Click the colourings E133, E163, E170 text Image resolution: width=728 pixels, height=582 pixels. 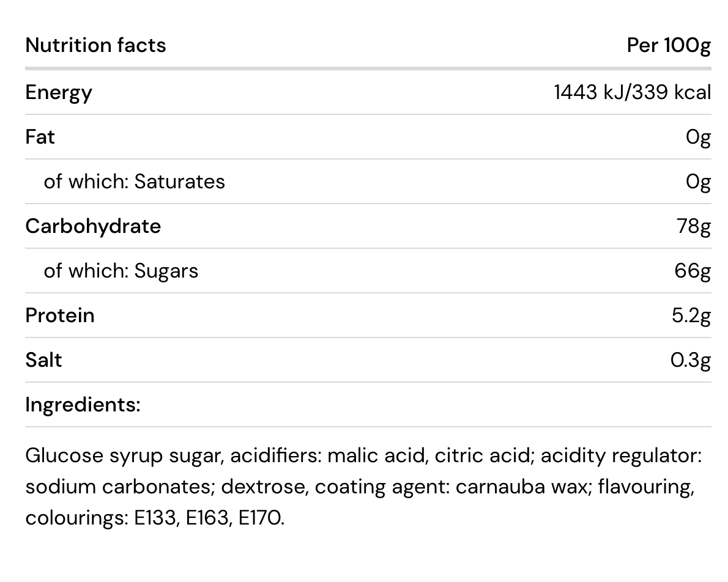(155, 518)
